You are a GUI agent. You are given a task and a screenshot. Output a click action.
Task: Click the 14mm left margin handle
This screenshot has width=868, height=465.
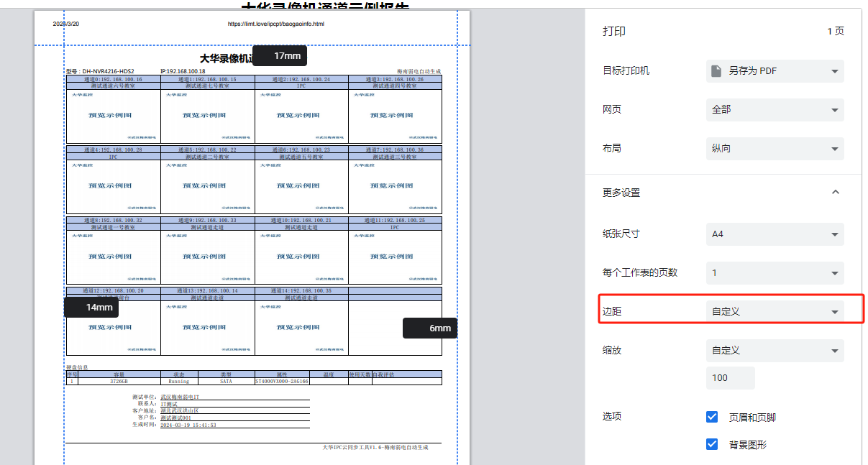tap(91, 307)
